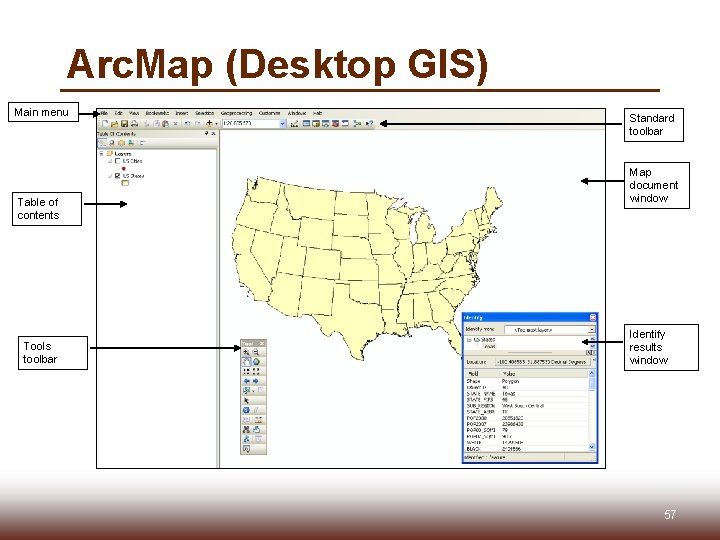Viewport: 720px width, 540px height.
Task: Open the map scale dropdown arrow
Action: point(282,124)
